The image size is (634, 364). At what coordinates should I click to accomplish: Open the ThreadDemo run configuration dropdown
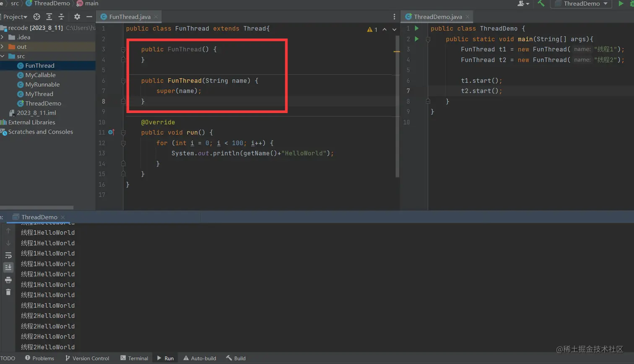(x=581, y=3)
